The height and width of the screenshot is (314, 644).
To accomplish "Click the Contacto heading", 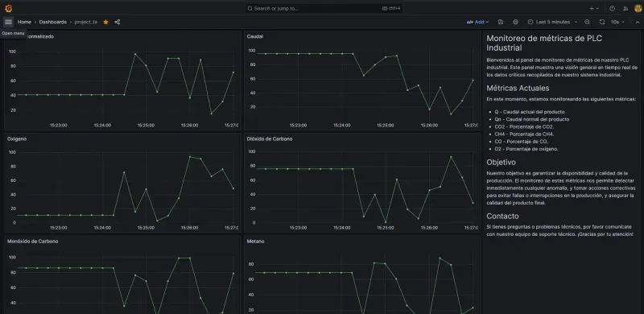I will click(502, 216).
